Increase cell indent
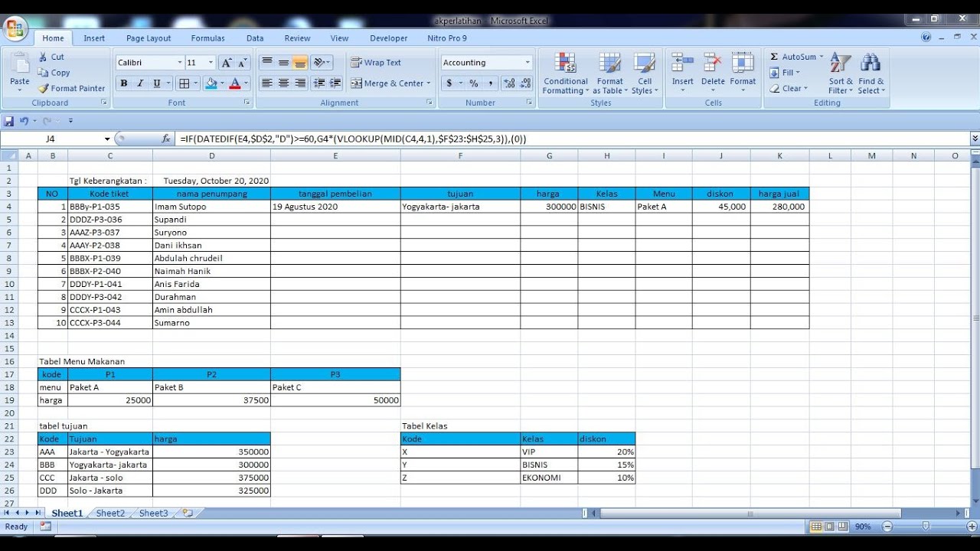 [x=335, y=83]
